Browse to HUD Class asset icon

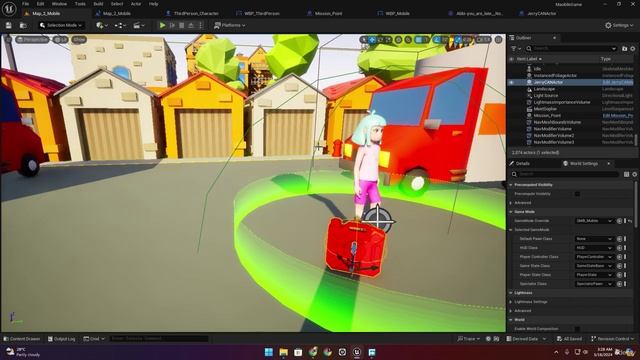[x=620, y=248]
